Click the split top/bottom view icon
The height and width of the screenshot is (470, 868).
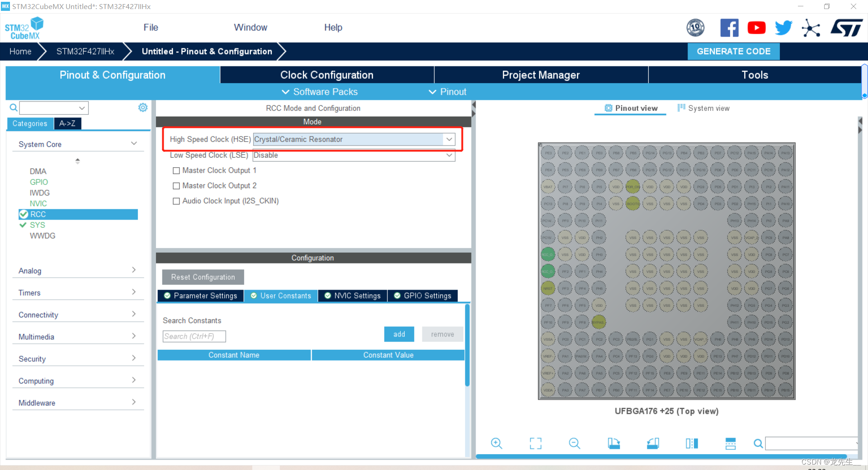[x=731, y=443]
